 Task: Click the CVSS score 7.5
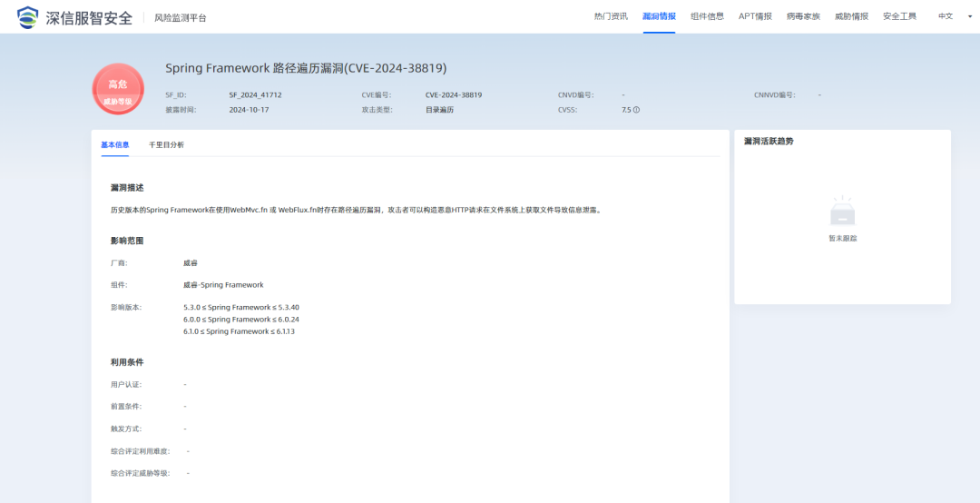626,110
